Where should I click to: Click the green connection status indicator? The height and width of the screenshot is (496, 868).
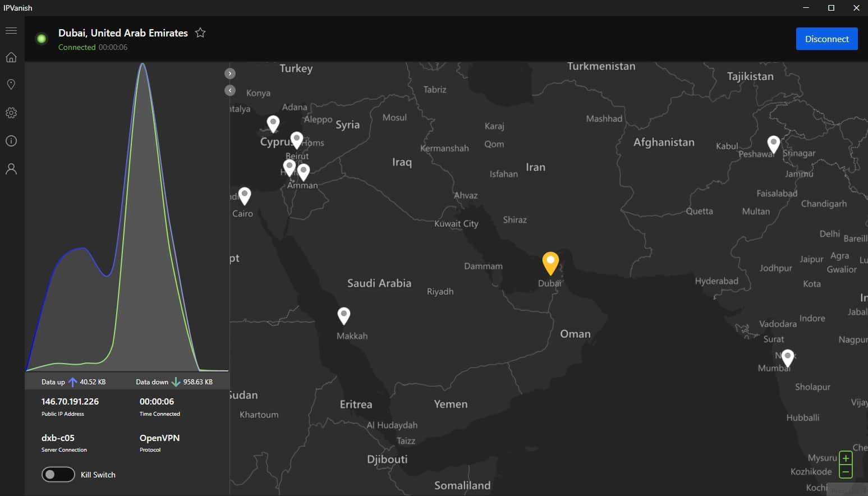pyautogui.click(x=42, y=39)
